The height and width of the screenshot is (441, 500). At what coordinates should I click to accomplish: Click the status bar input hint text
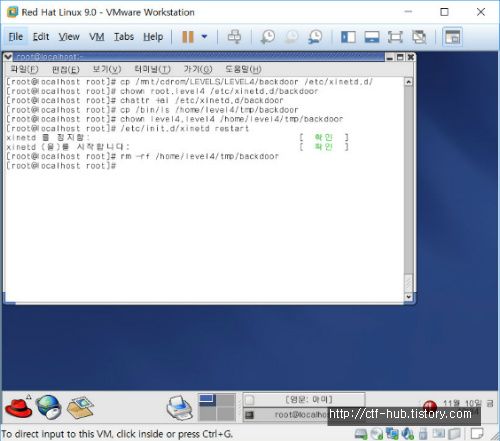click(x=117, y=434)
